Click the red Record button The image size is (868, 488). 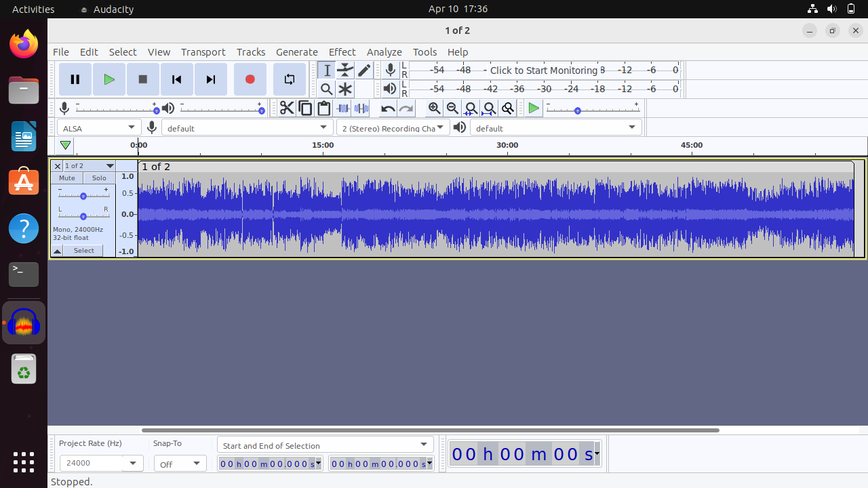[x=250, y=79]
